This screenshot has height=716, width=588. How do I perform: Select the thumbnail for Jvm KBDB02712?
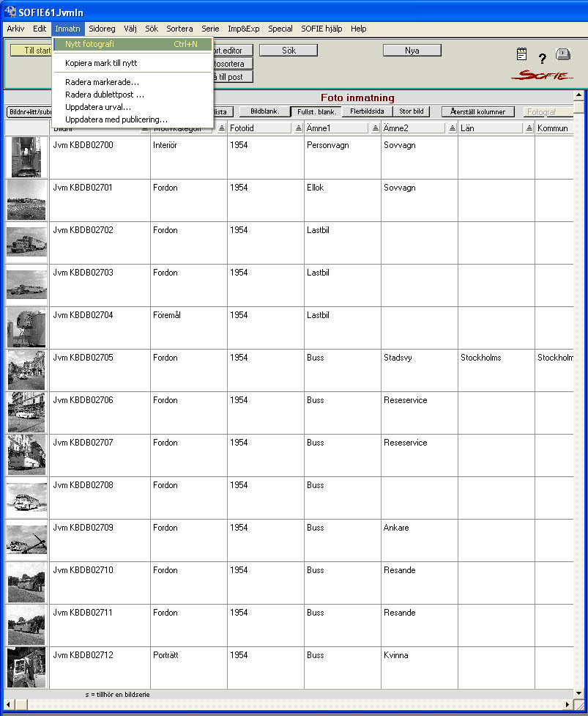tap(26, 668)
